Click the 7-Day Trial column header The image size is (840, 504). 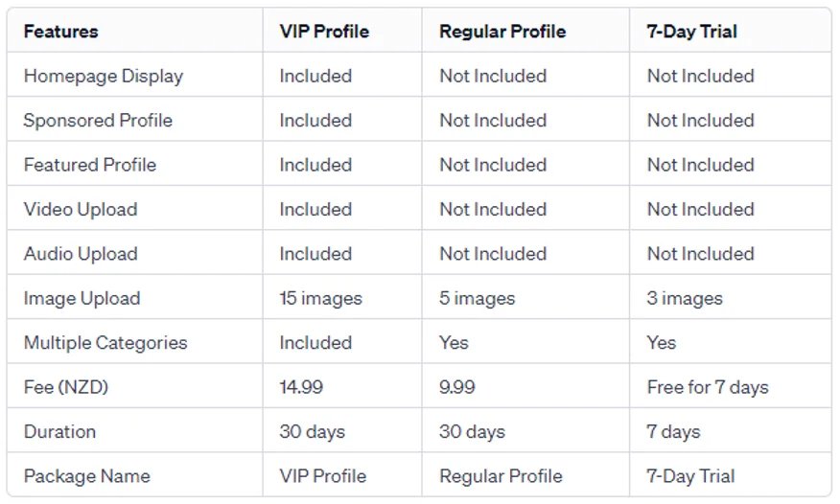692,32
